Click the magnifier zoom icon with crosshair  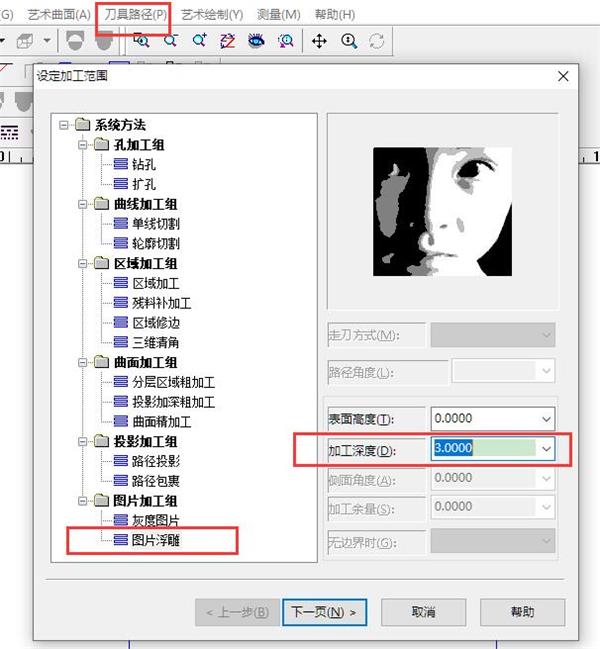(x=170, y=41)
